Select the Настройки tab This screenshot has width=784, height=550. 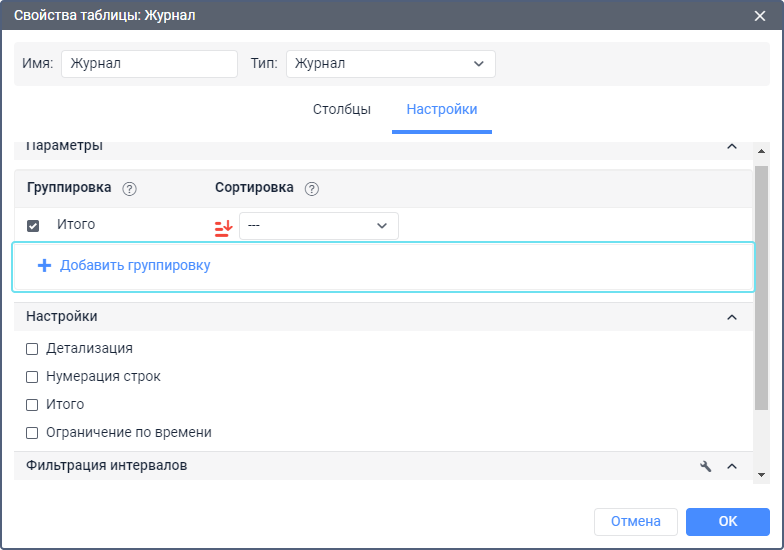point(442,109)
